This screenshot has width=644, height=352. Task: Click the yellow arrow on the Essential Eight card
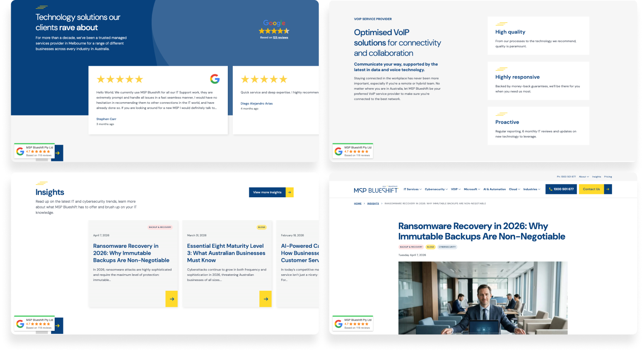265,299
